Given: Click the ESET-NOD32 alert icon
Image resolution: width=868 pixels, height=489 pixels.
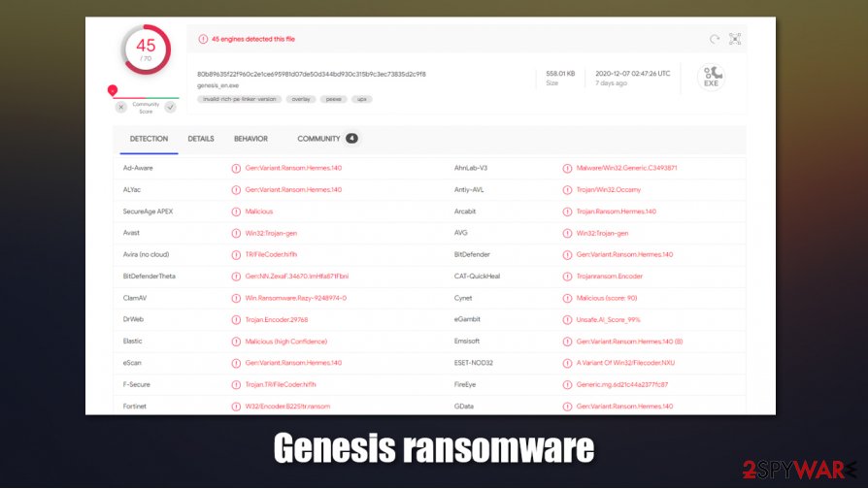Looking at the screenshot, I should click(567, 364).
